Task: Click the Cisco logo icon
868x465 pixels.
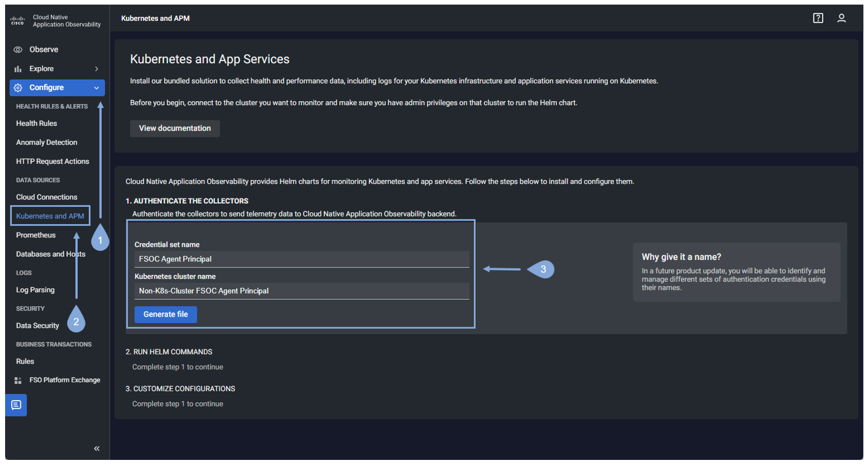Action: pyautogui.click(x=17, y=21)
